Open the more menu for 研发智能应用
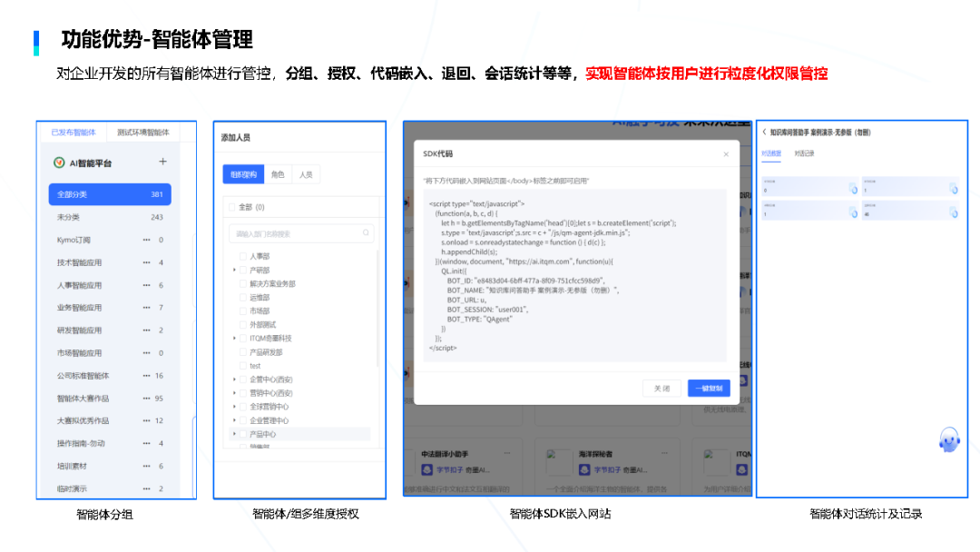Screen dimensions: 980x552 click(146, 330)
